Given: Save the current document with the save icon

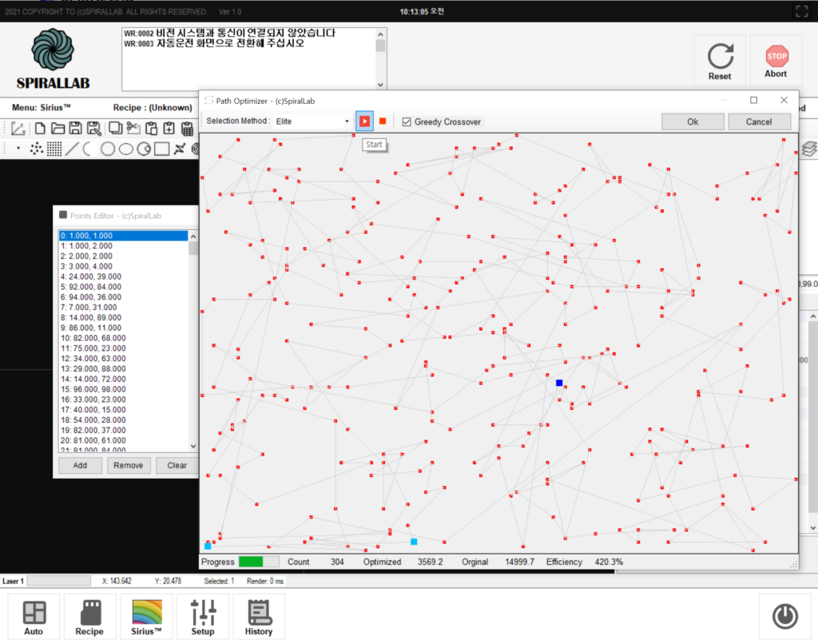Looking at the screenshot, I should coord(76,128).
